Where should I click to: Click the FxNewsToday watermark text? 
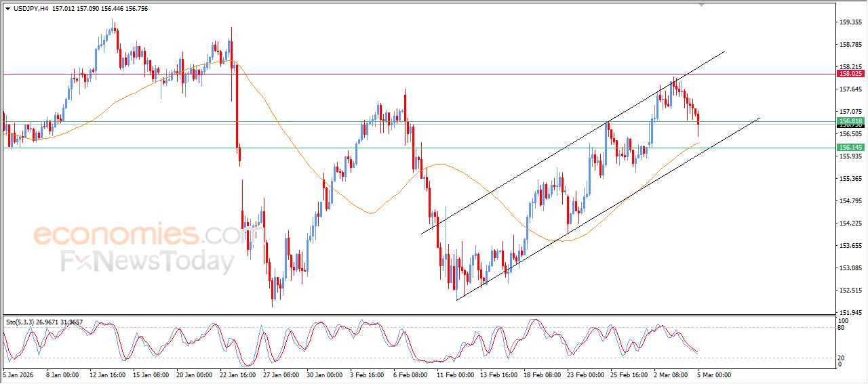pos(147,261)
